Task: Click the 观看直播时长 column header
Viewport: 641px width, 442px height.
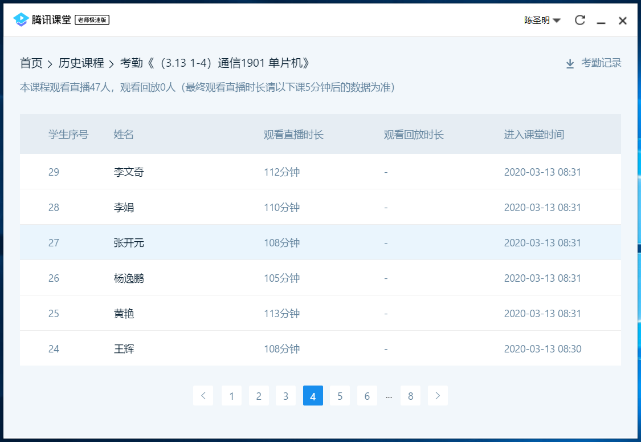Action: [x=293, y=134]
